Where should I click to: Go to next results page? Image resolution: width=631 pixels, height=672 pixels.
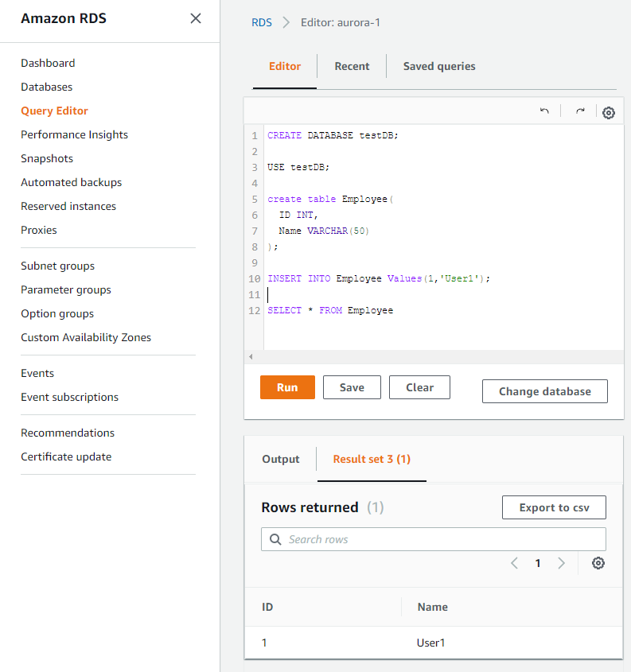561,563
